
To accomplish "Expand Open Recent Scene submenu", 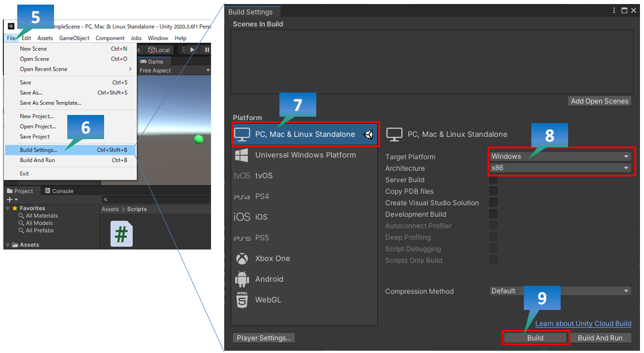I will [x=71, y=70].
